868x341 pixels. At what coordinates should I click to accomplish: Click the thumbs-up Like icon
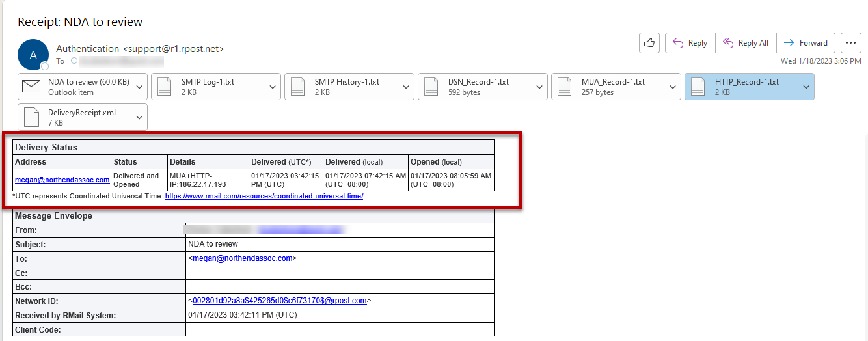(649, 43)
